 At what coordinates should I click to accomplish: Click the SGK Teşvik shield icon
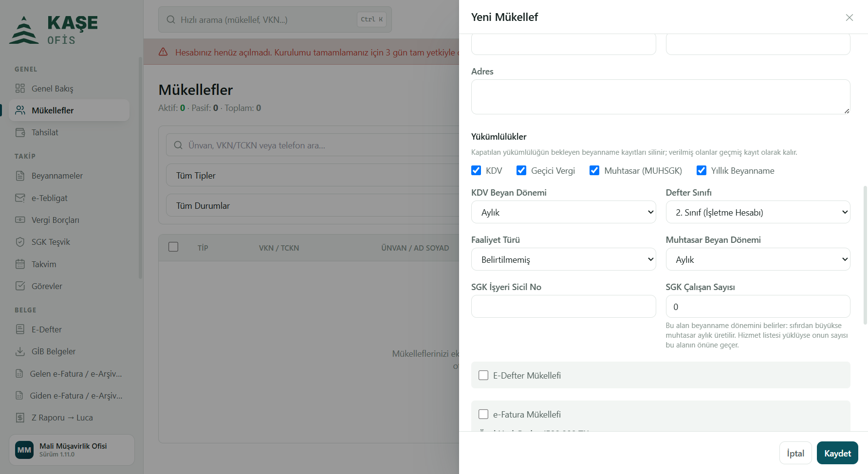[x=20, y=242]
